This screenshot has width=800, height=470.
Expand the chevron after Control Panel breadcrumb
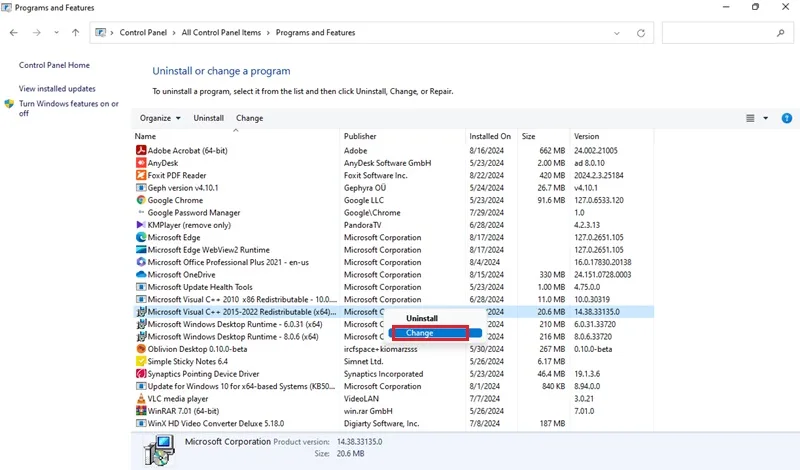[x=174, y=33]
